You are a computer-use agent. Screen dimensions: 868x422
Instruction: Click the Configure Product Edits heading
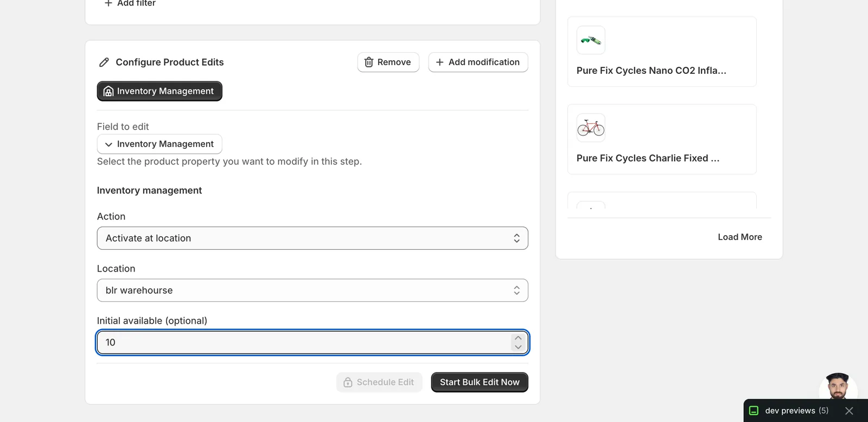click(170, 62)
